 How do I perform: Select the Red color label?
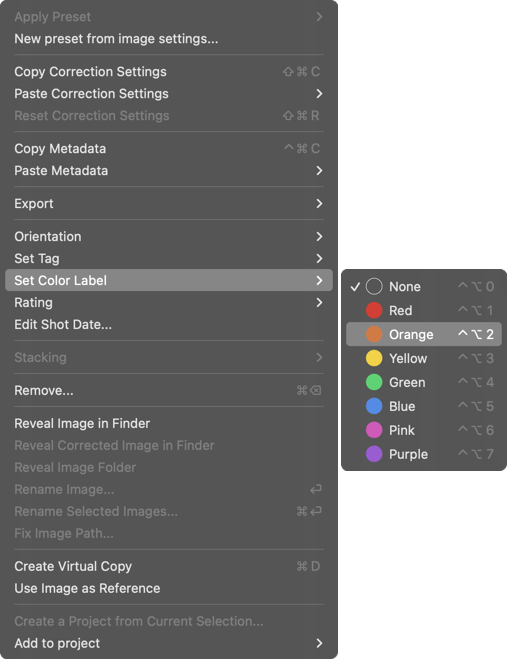point(423,311)
